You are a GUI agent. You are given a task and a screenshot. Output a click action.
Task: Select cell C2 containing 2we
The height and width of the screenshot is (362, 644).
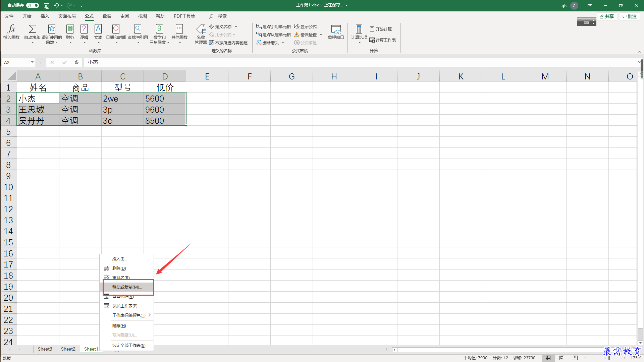click(x=122, y=99)
